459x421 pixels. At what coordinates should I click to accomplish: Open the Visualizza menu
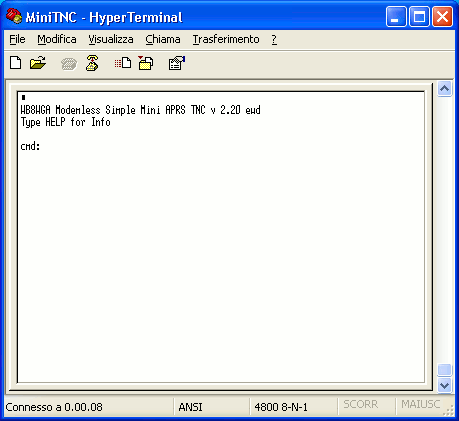pyautogui.click(x=111, y=39)
